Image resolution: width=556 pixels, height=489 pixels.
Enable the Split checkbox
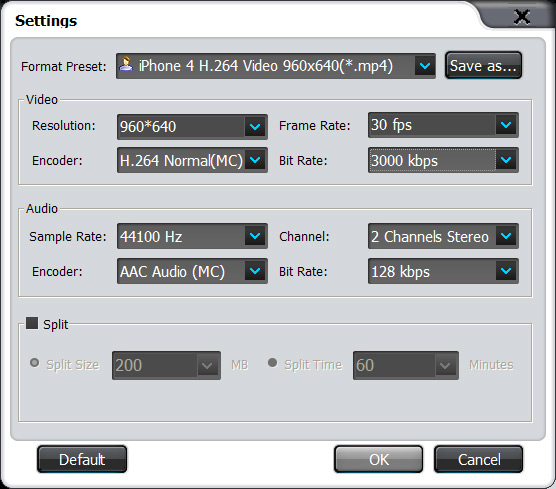point(32,323)
